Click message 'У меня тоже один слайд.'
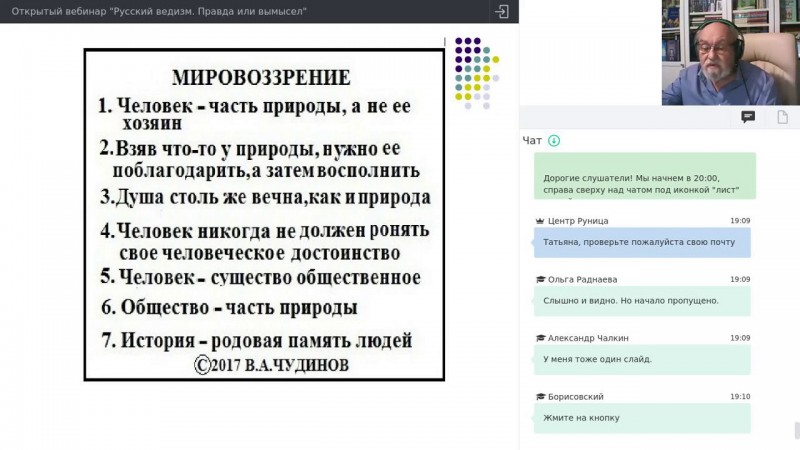The height and width of the screenshot is (450, 800). pyautogui.click(x=642, y=359)
